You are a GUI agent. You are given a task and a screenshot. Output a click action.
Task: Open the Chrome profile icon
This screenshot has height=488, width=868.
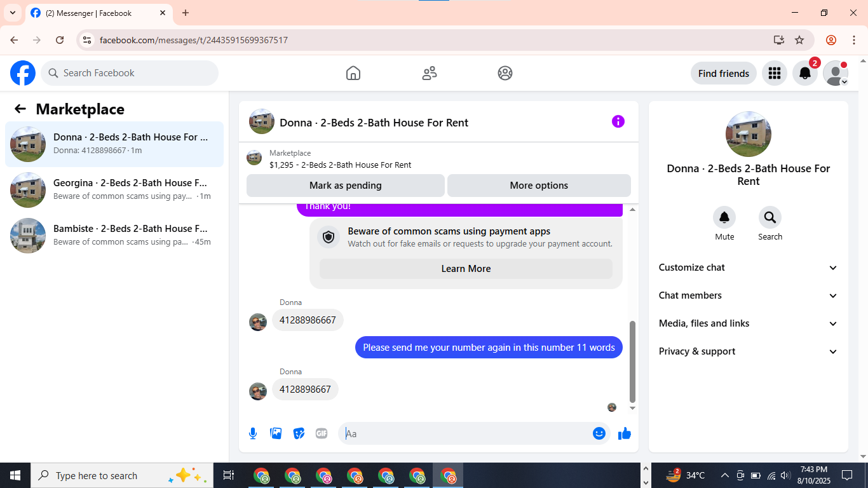[x=831, y=40]
